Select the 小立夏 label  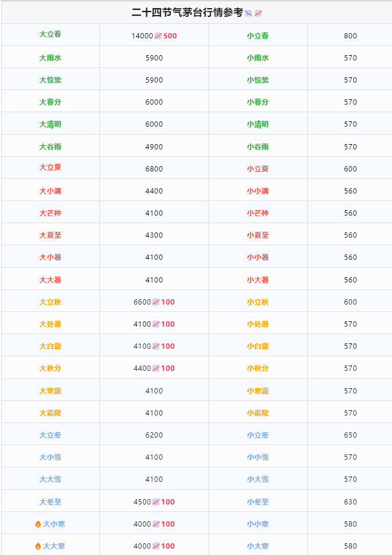pos(258,169)
